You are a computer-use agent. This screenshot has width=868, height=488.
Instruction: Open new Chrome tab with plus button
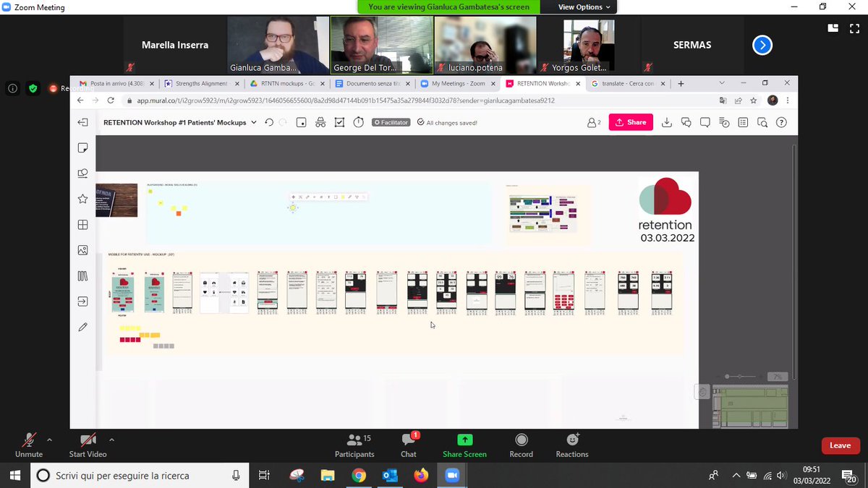681,84
